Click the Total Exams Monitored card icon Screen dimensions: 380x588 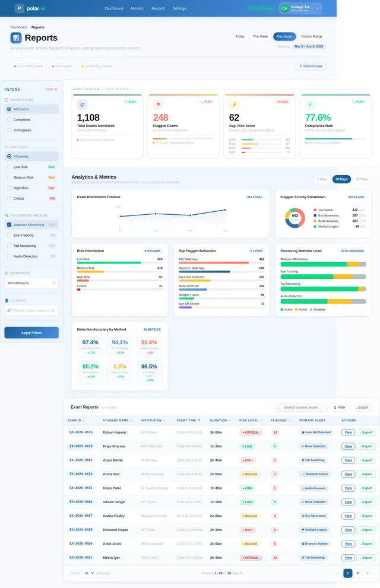[82, 104]
